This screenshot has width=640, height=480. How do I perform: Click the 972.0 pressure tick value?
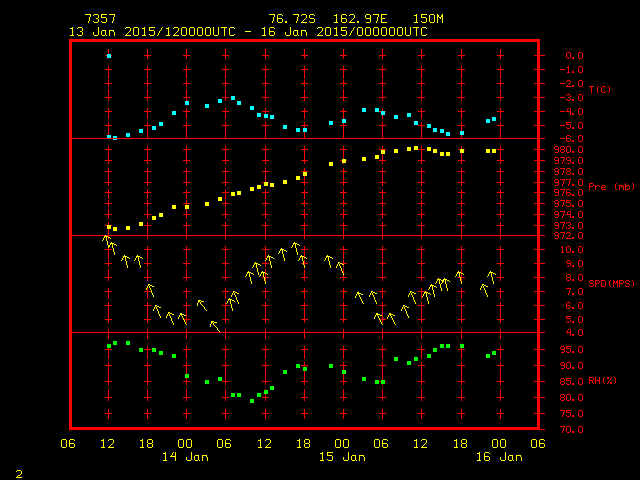569,236
